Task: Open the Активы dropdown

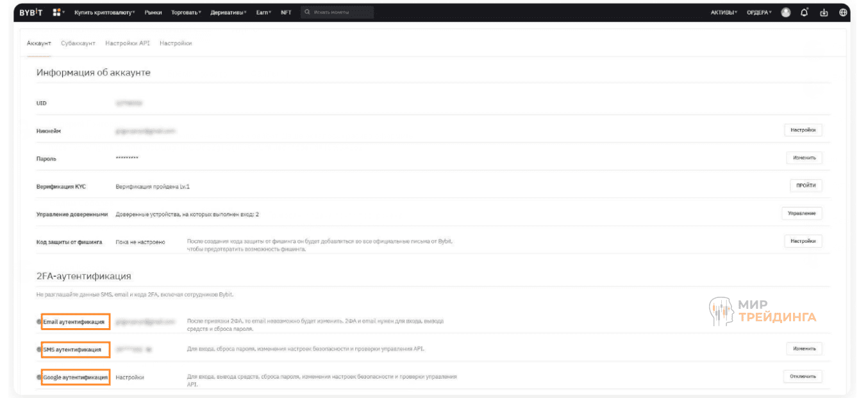Action: (x=722, y=12)
